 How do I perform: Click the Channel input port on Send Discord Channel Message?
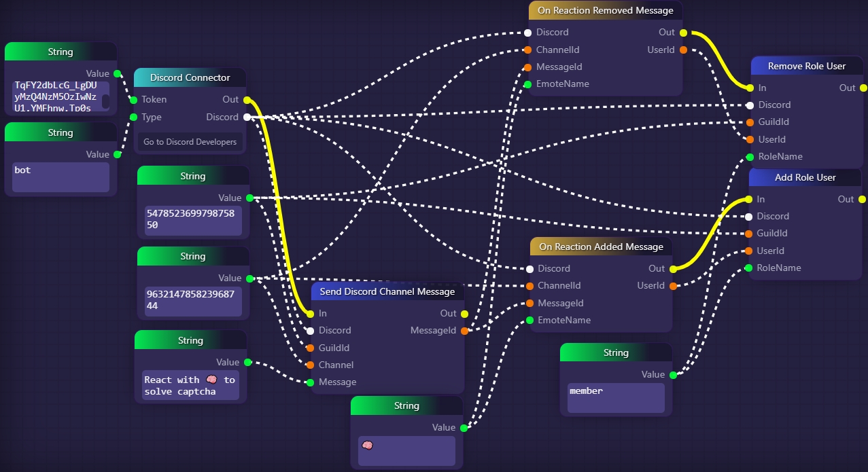click(x=311, y=365)
